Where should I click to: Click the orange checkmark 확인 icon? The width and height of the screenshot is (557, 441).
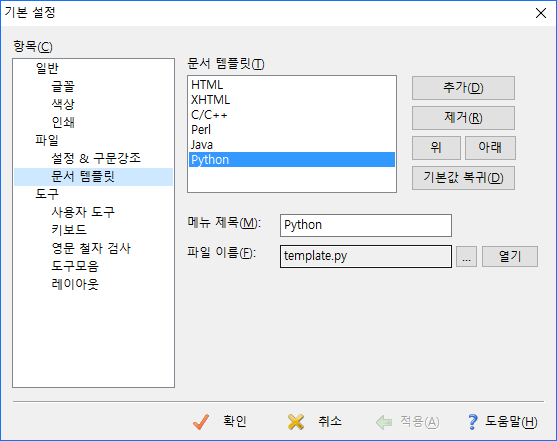(201, 422)
